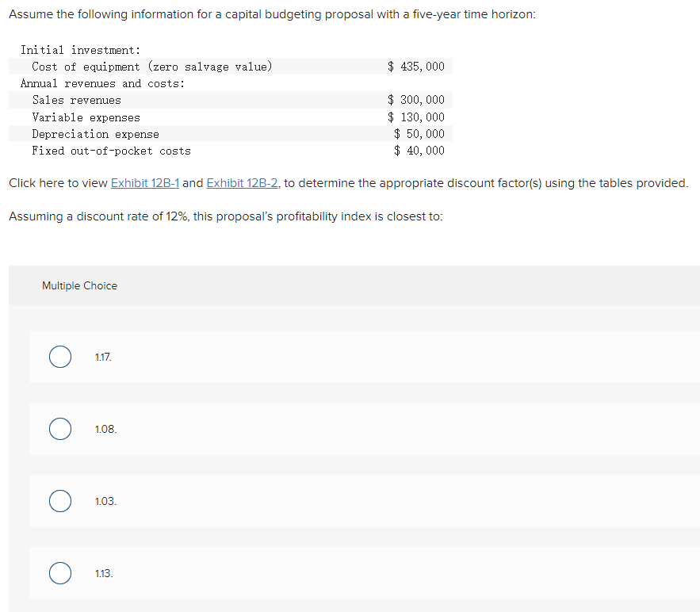700x612 pixels.
Task: Click the '1.03.' answer text label
Action: pyautogui.click(x=105, y=501)
